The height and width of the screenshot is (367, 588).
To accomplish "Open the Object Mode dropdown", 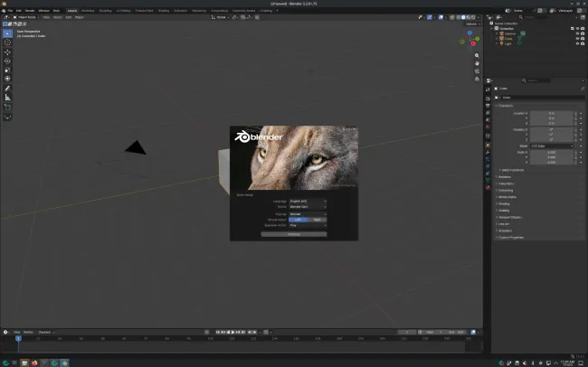I will tap(26, 17).
